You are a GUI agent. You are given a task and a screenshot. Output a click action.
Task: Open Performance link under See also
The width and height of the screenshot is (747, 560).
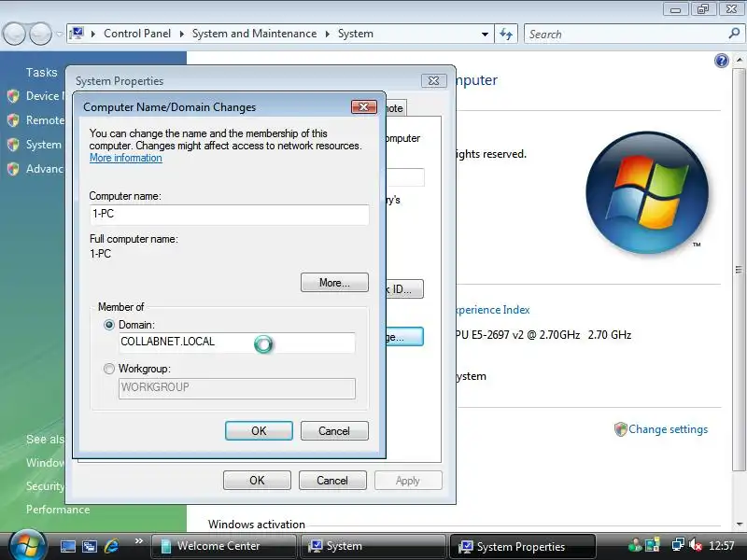58,509
